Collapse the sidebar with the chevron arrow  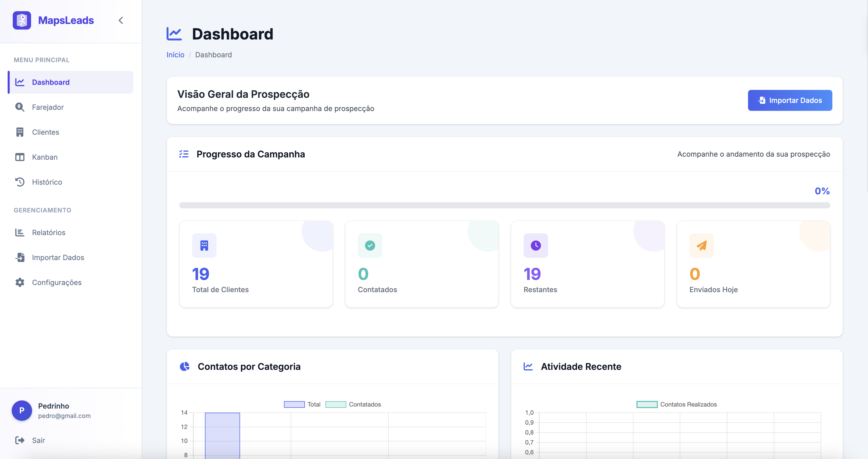(121, 20)
